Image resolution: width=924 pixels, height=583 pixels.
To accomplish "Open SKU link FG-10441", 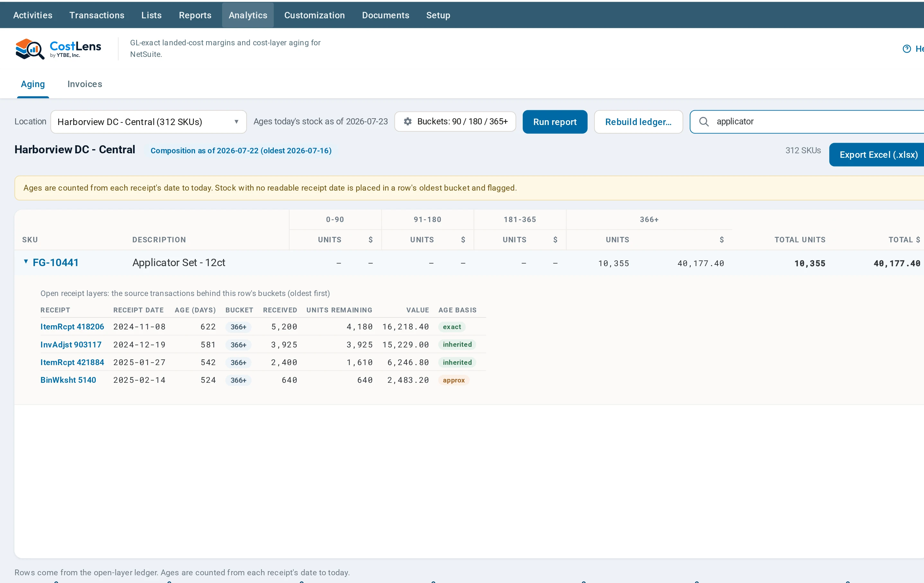I will [x=56, y=263].
